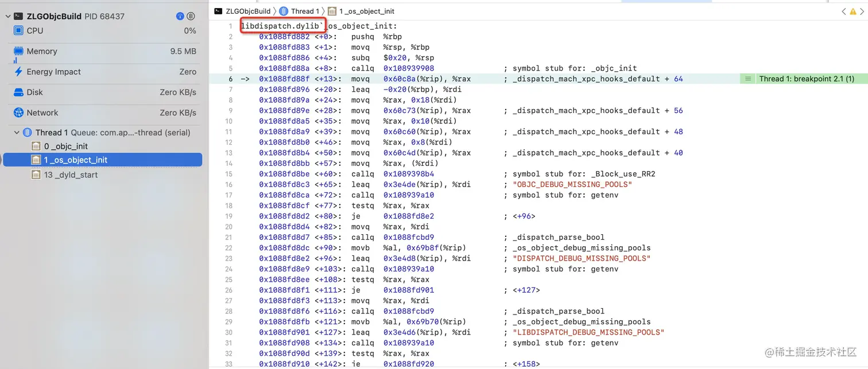Open the Disk gauge icon
This screenshot has width=868, height=369.
(18, 92)
